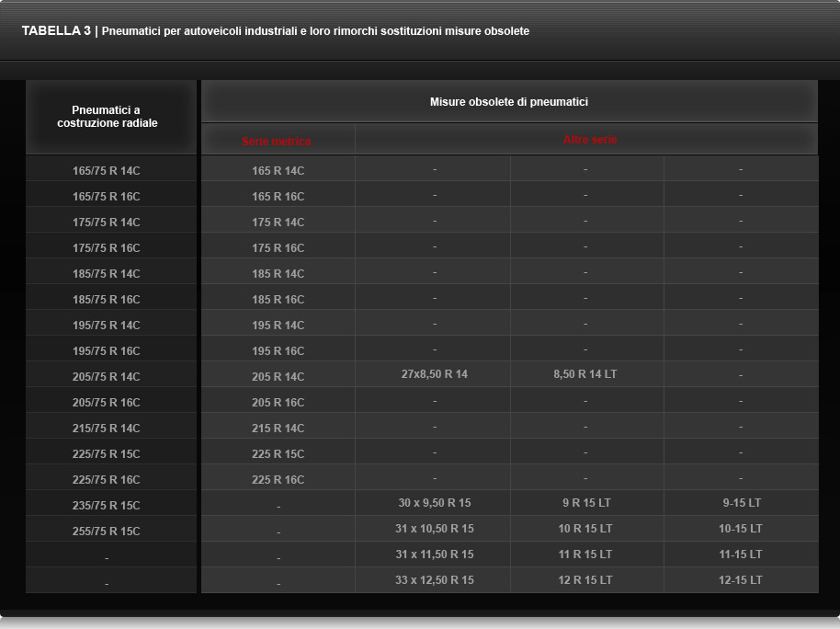Select the metric cell "195 R 16C"
The height and width of the screenshot is (629, 840).
tap(278, 350)
